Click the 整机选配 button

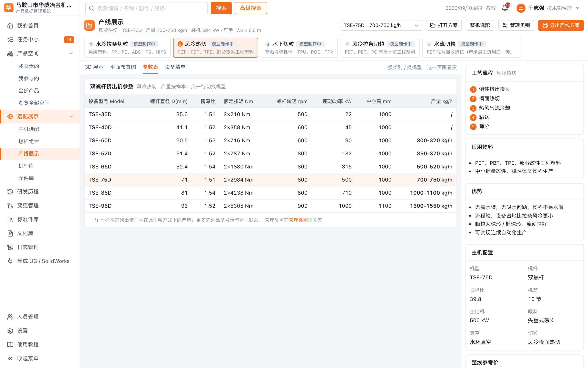pyautogui.click(x=480, y=25)
